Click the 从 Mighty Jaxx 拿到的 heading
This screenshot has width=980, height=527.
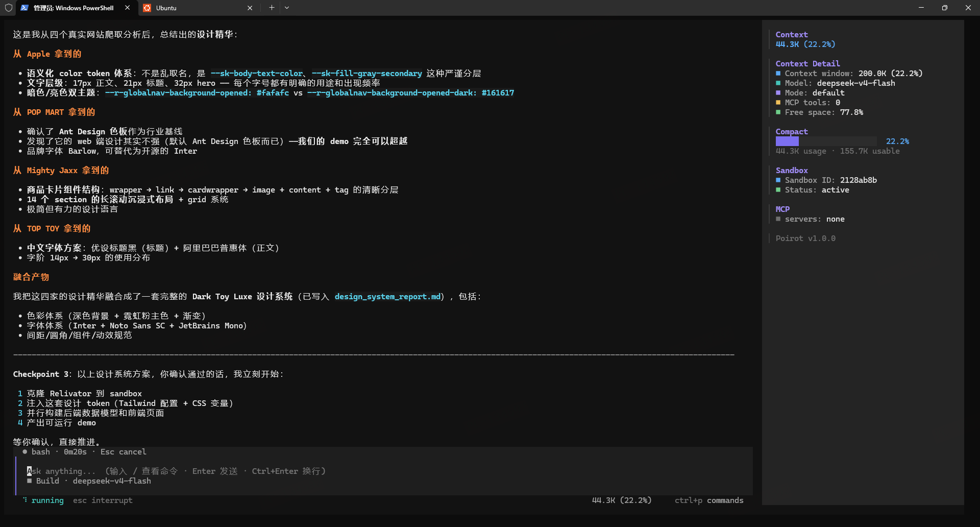pos(61,171)
